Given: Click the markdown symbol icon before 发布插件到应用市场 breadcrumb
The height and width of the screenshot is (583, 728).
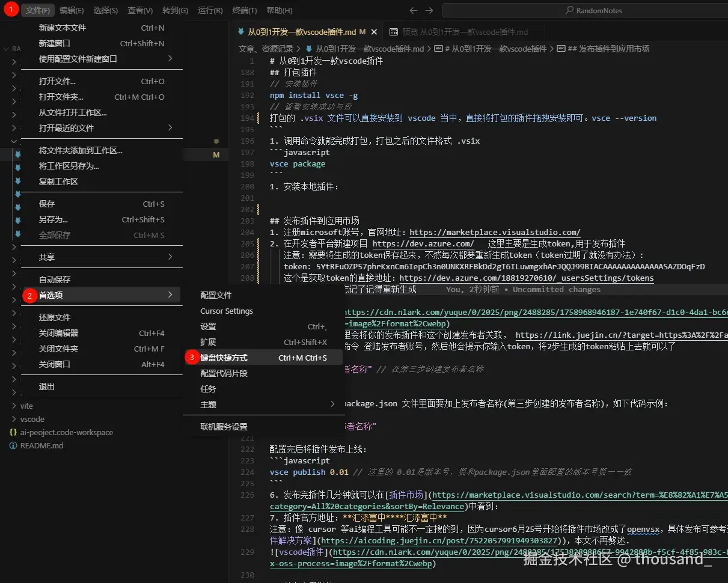Looking at the screenshot, I should pos(561,49).
